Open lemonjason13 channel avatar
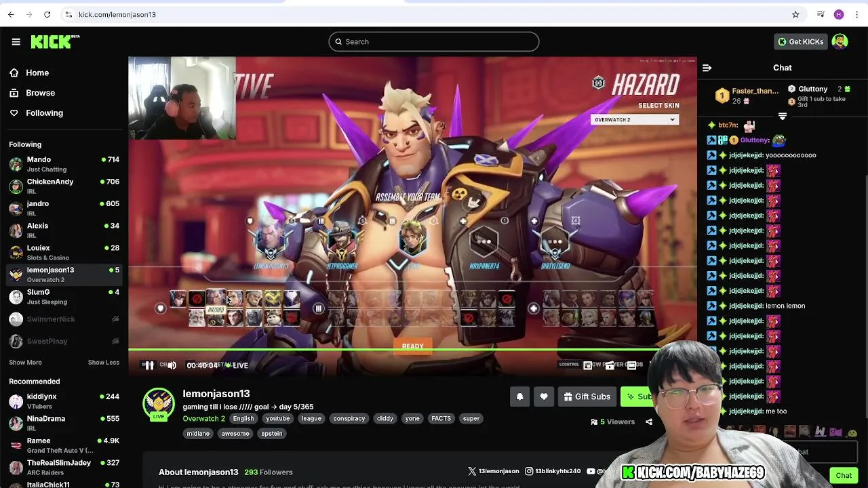868x488 pixels. 159,404
